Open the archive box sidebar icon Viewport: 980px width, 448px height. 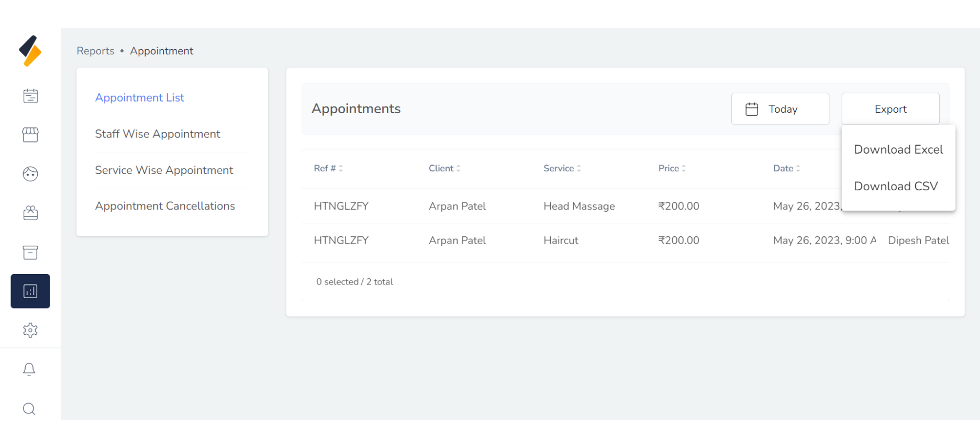pyautogui.click(x=30, y=253)
